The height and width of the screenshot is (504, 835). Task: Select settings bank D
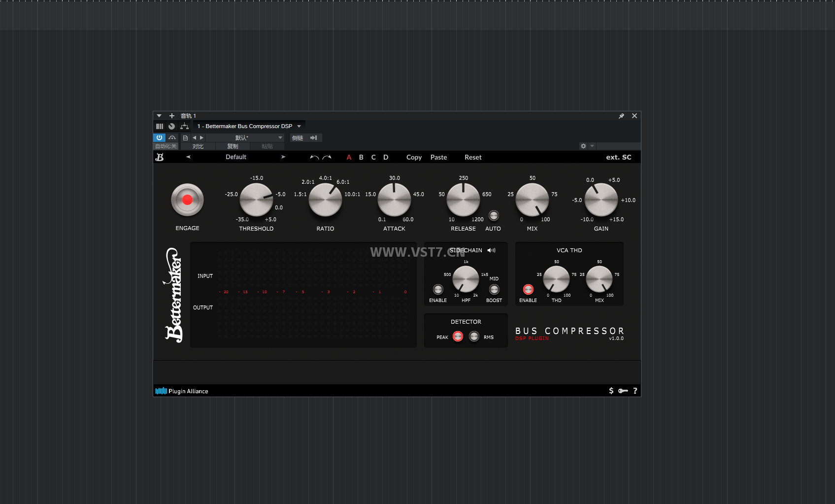(386, 157)
